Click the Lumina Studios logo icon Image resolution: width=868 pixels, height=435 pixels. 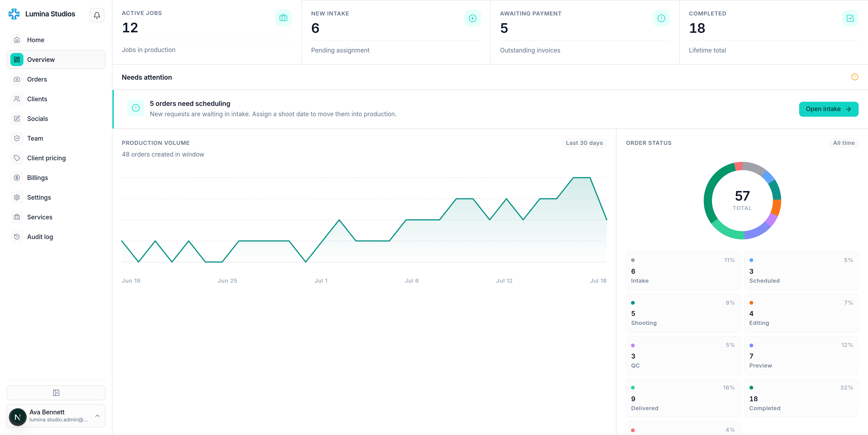14,14
